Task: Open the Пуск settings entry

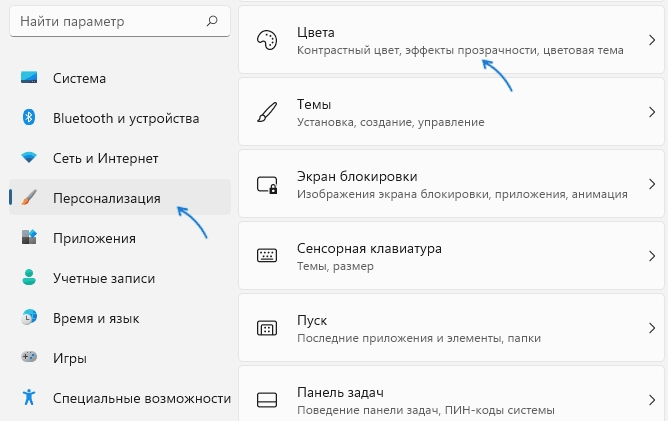Action: pos(451,328)
